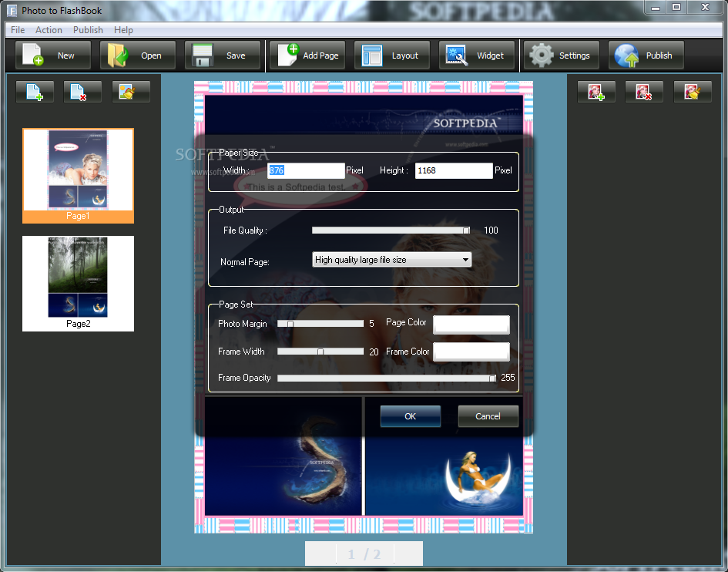
Task: Remove photo icon in right panel
Action: 644,92
